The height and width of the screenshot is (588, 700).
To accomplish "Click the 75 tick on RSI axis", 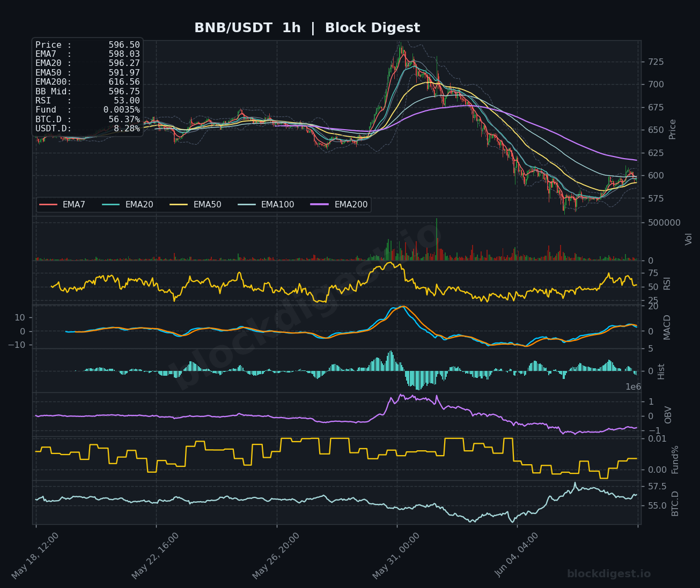I will (653, 273).
